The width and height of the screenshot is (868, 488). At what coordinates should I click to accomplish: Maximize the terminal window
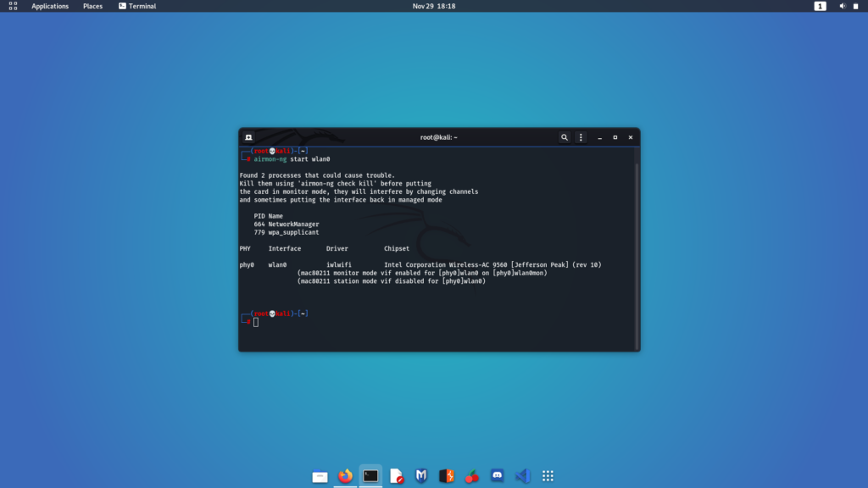[615, 137]
